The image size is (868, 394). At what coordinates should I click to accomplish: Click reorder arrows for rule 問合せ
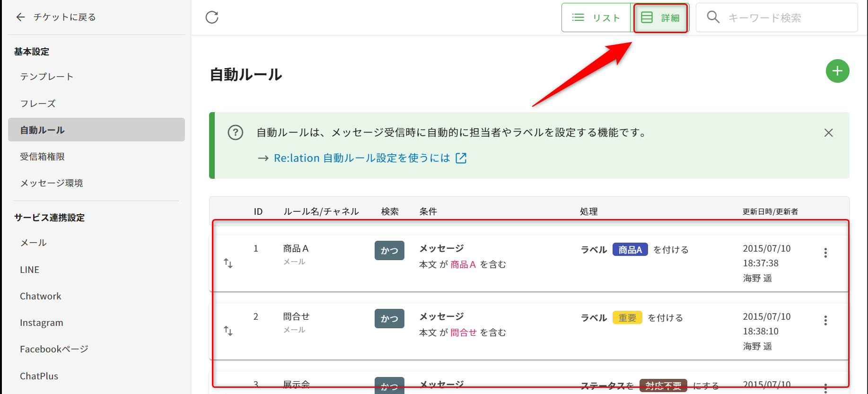(x=228, y=331)
